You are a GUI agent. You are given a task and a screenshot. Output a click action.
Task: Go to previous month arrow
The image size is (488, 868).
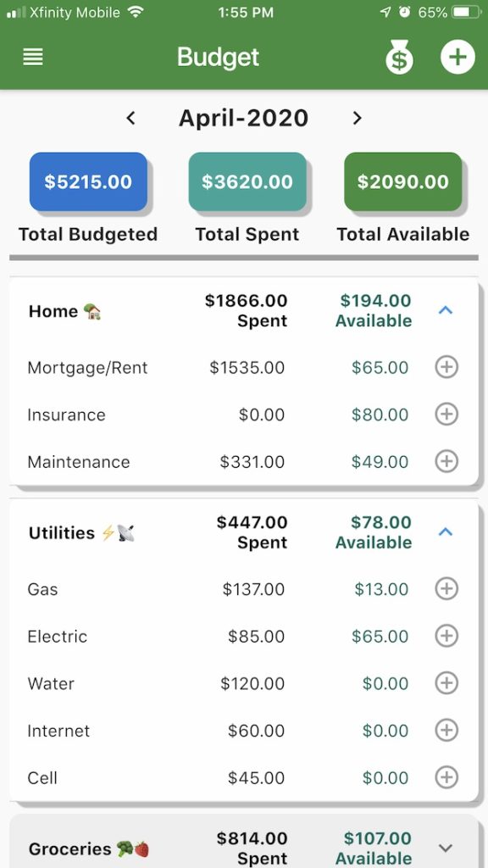coord(130,118)
